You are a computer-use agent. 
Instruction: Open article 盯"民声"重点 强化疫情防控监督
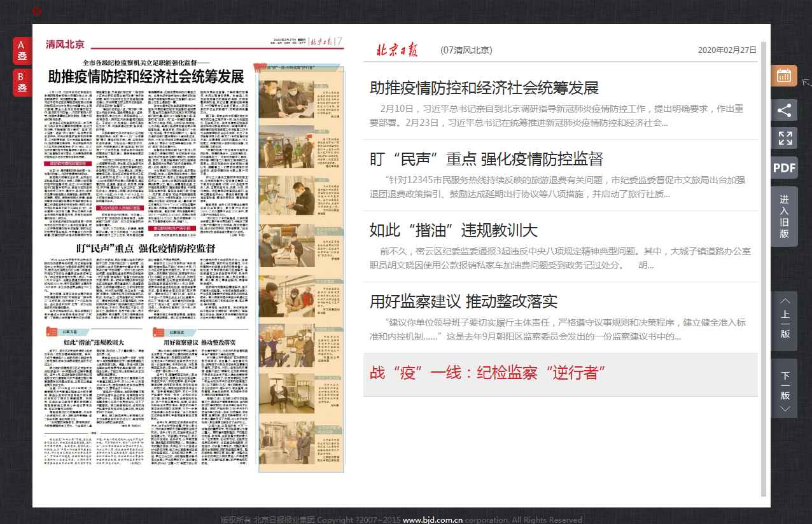coord(486,159)
